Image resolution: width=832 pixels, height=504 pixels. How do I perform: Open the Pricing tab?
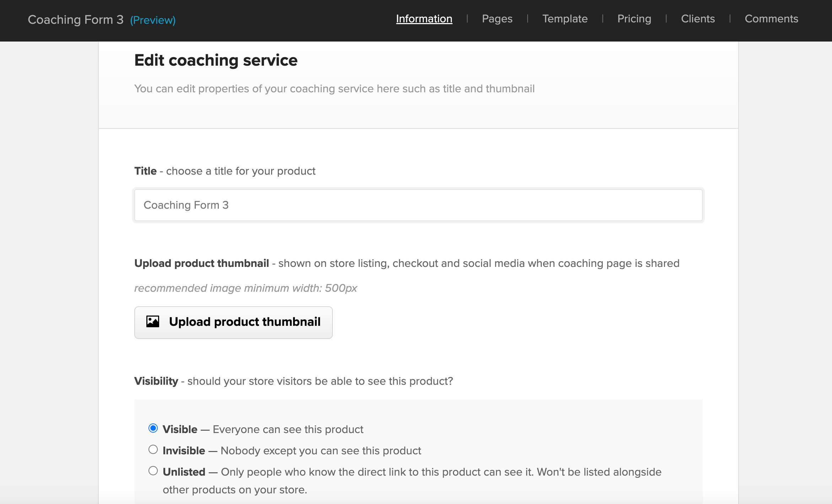pyautogui.click(x=634, y=19)
